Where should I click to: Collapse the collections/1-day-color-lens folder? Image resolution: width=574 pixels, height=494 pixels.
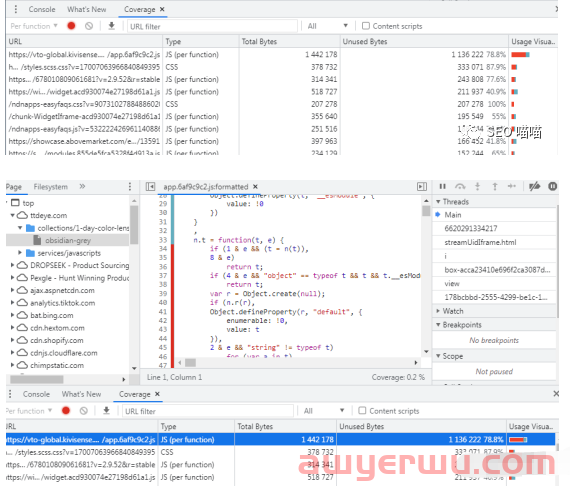click(20, 228)
